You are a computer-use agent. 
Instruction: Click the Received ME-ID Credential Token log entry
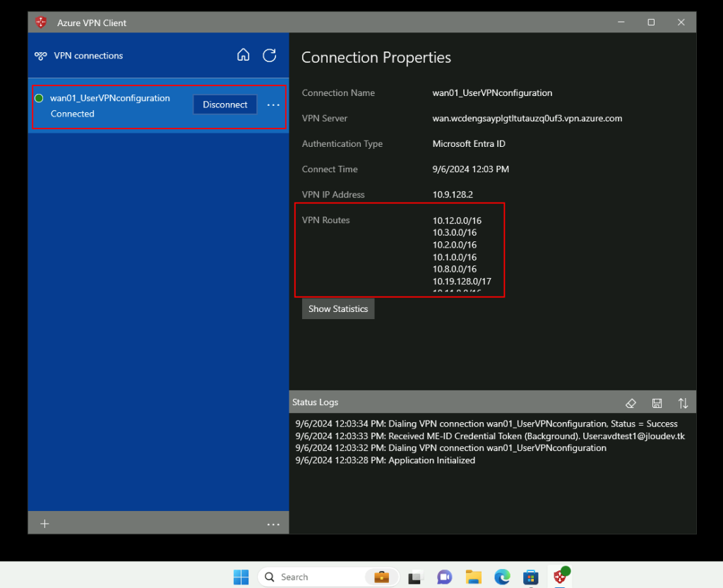(x=490, y=436)
